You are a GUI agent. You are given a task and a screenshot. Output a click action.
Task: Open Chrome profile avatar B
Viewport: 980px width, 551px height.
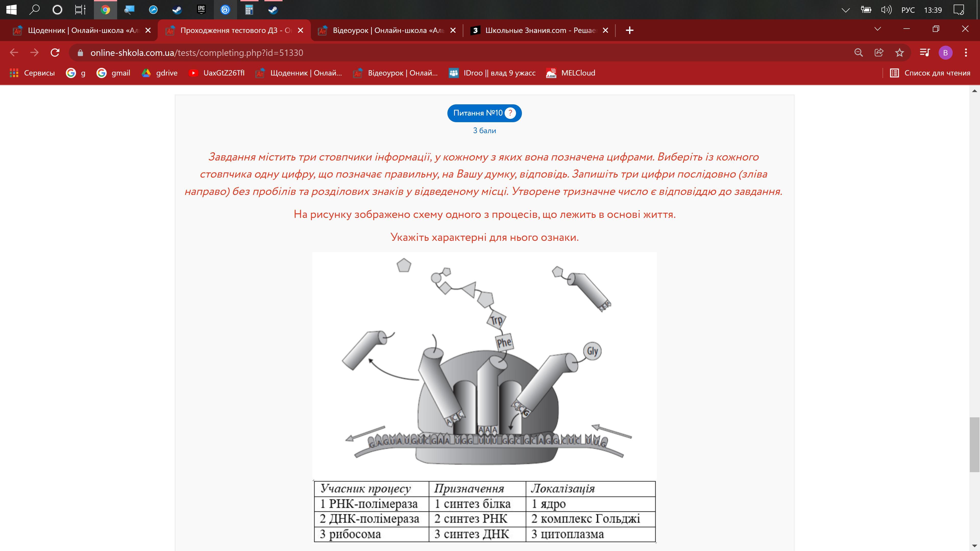[x=945, y=53]
